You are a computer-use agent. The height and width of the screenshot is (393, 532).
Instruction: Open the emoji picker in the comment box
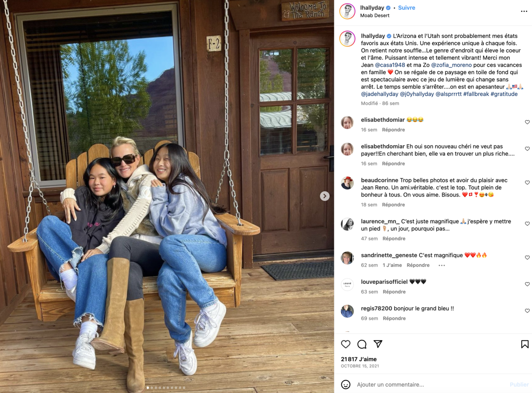[346, 385]
